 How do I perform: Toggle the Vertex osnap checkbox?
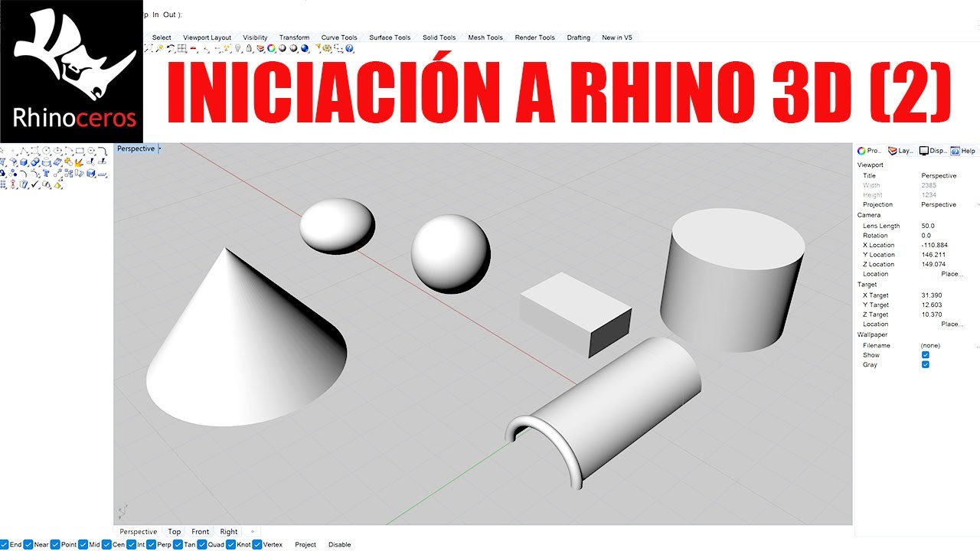[x=257, y=545]
